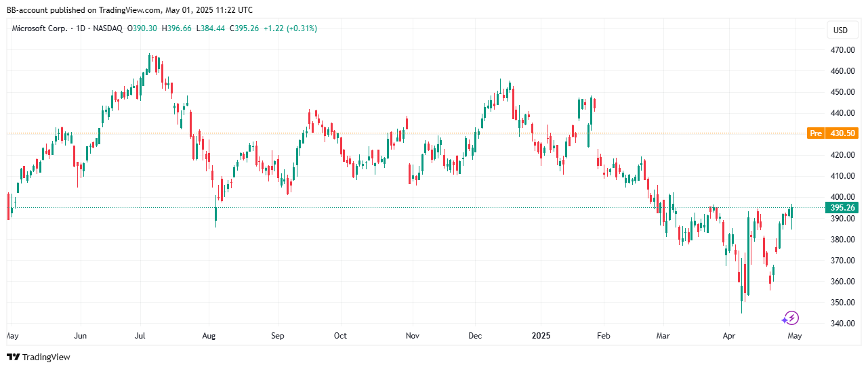Click the 420.00 price axis label
Screen dimensions: 868x369
842,155
